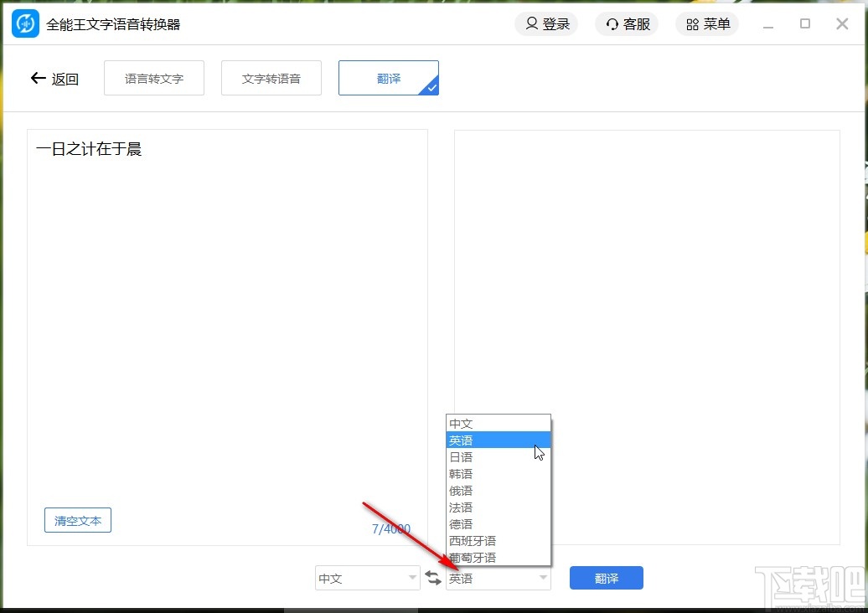Switch to the 语言转文字 tab
The image size is (868, 613).
(x=153, y=77)
